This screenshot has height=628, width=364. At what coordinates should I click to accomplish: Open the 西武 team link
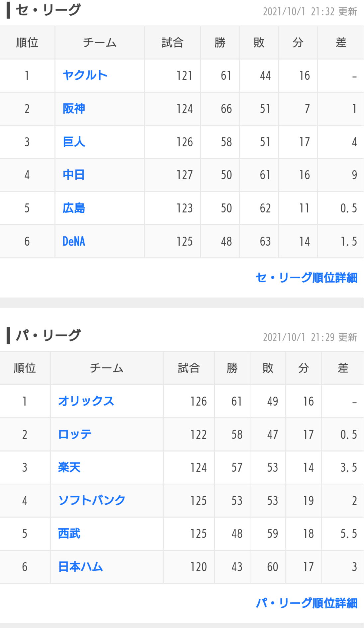69,534
